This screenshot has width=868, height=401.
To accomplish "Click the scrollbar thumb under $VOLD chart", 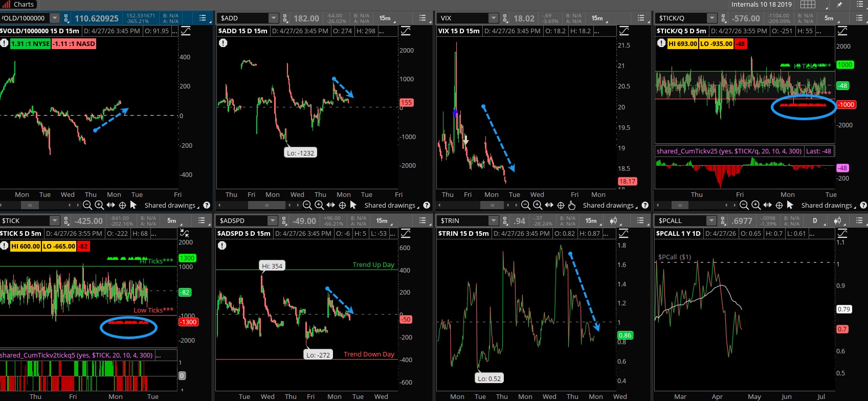I will (x=30, y=205).
